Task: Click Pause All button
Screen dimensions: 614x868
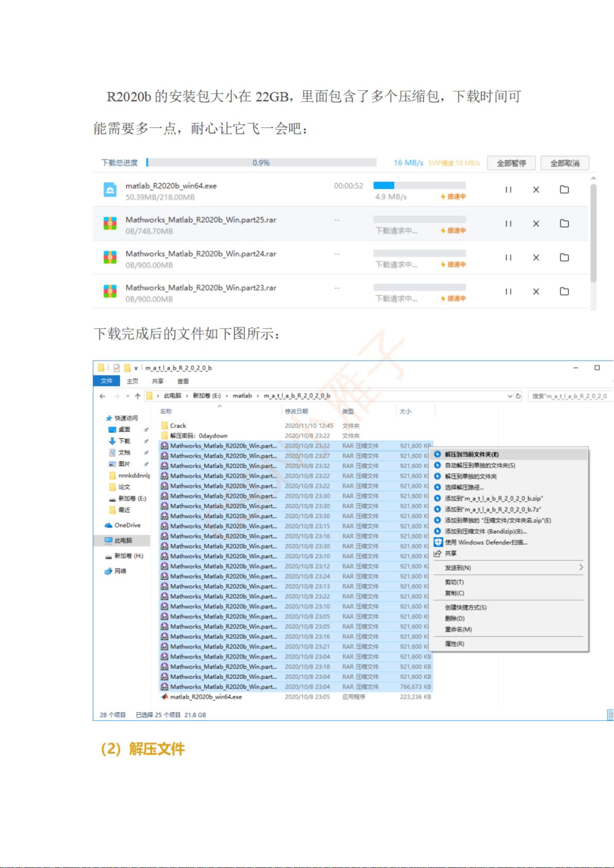Action: coord(511,163)
